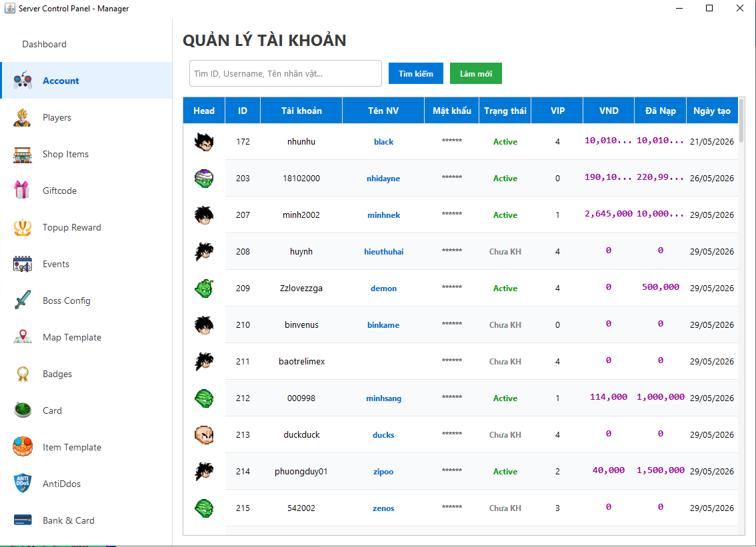This screenshot has height=547, width=756.
Task: Click the Làm mới refresh button
Action: point(476,73)
